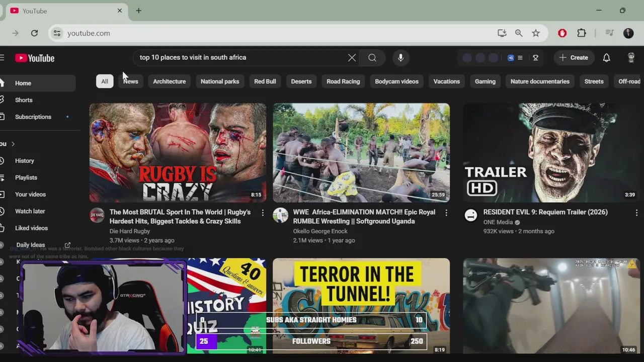Play the Resident Evil trailer thumbnail

click(x=551, y=153)
